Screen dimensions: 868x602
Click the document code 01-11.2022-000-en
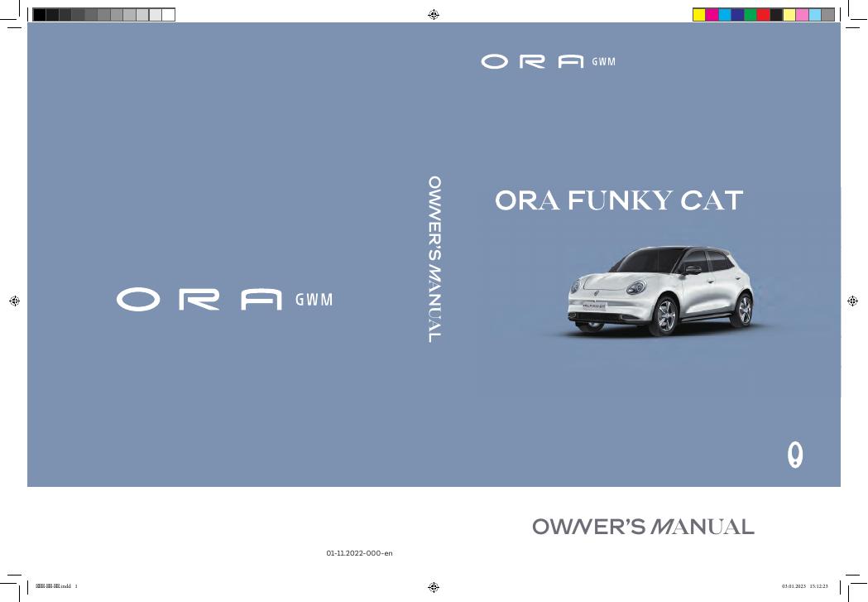pyautogui.click(x=360, y=551)
